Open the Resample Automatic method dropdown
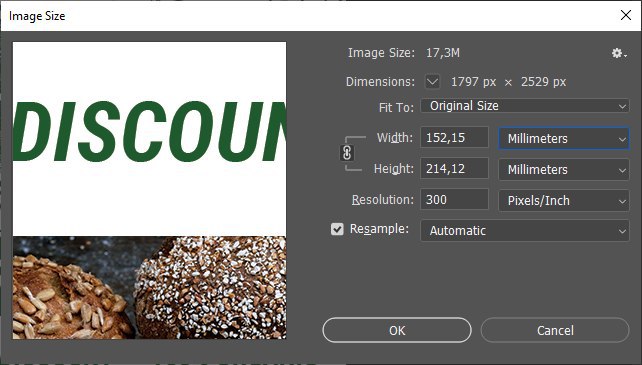 coord(525,231)
